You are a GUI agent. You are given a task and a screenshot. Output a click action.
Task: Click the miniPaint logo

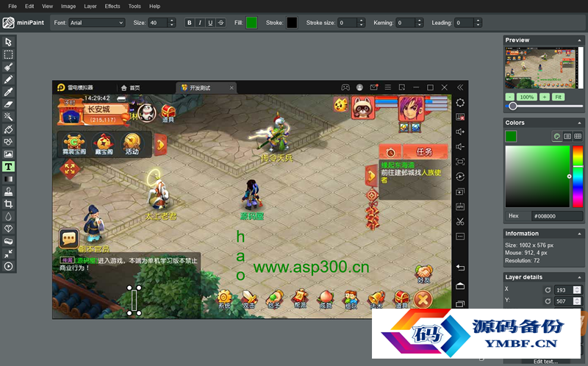click(24, 23)
